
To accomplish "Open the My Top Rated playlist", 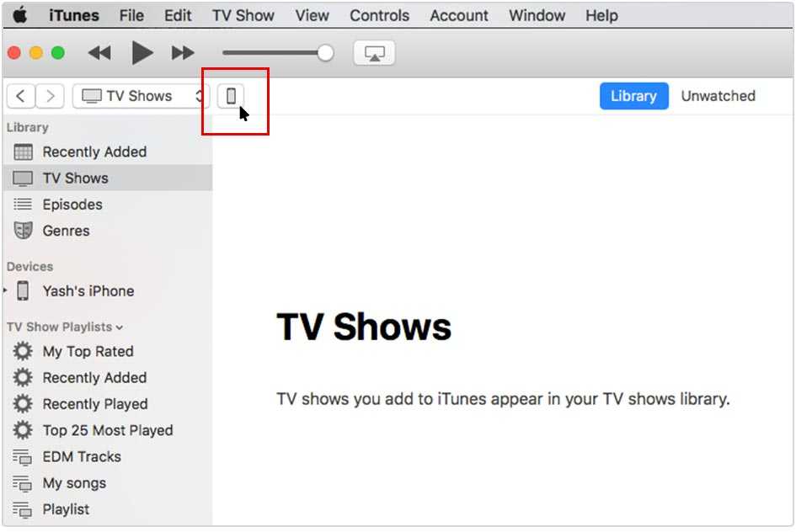I will pos(108,352).
